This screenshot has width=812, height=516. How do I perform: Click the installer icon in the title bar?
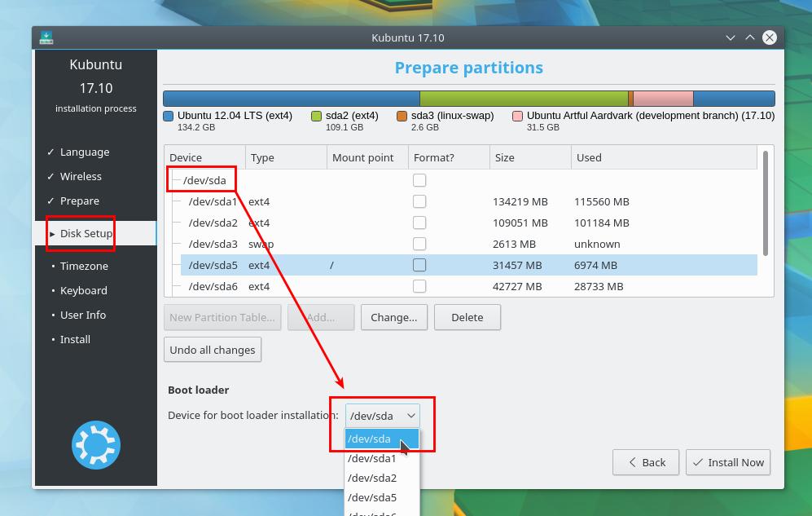[46, 37]
